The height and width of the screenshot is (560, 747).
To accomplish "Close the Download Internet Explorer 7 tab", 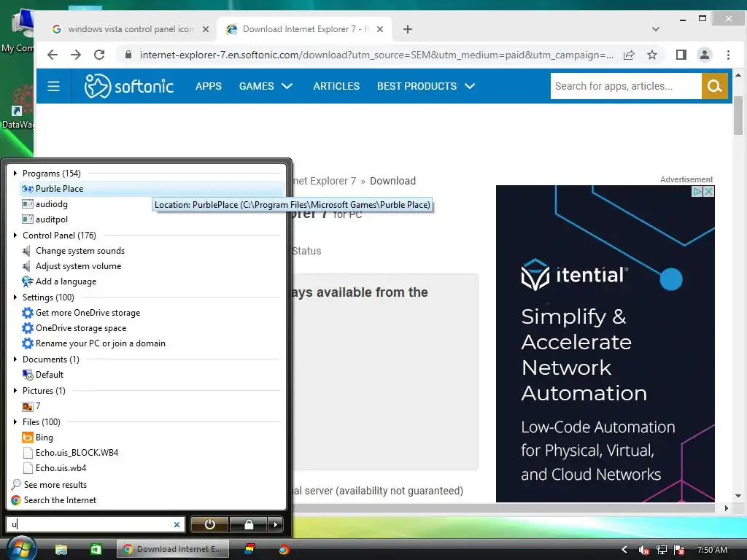I will click(x=379, y=29).
